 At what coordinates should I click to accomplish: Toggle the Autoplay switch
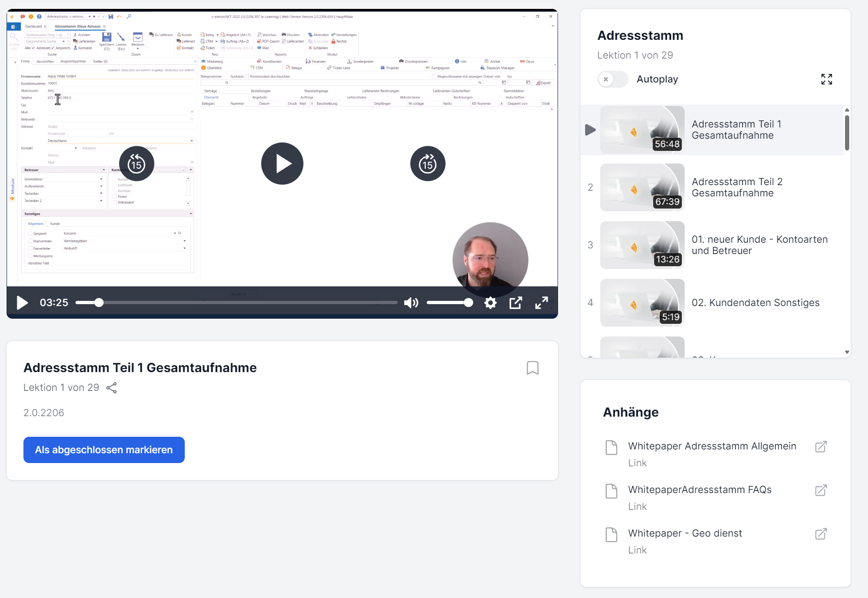click(613, 79)
